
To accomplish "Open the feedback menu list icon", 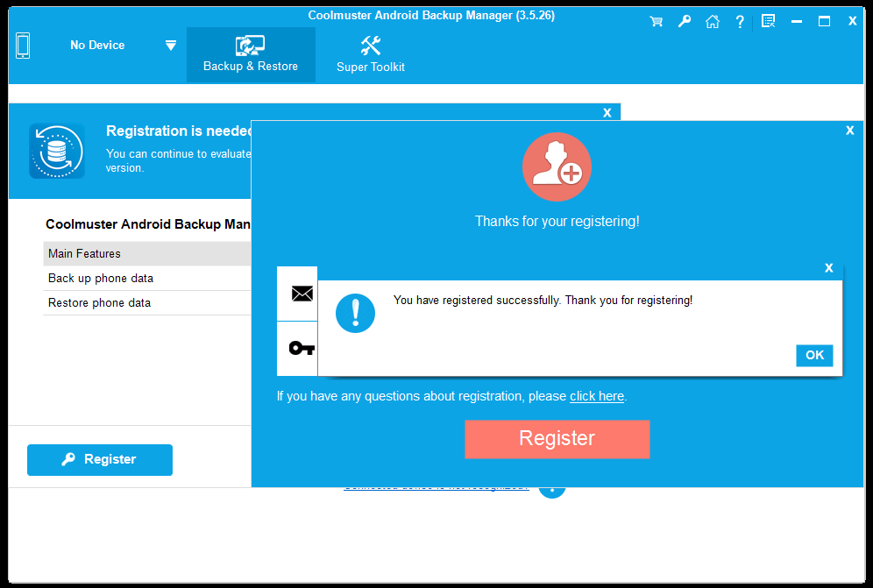I will 769,22.
